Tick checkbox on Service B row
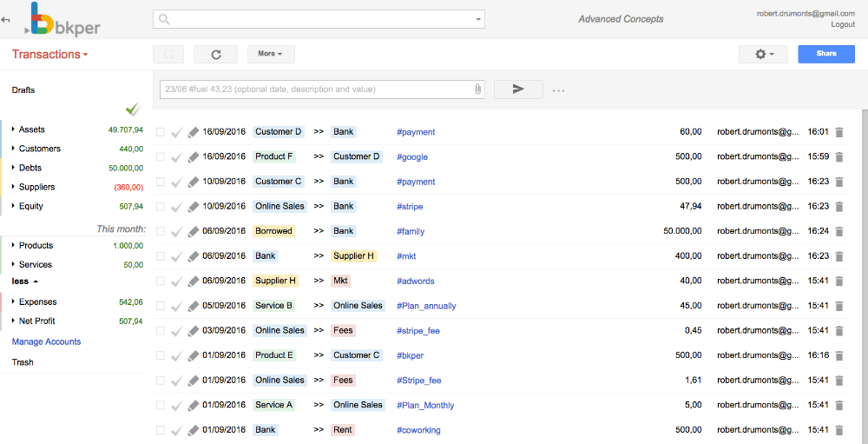The height and width of the screenshot is (444, 868). 161,306
